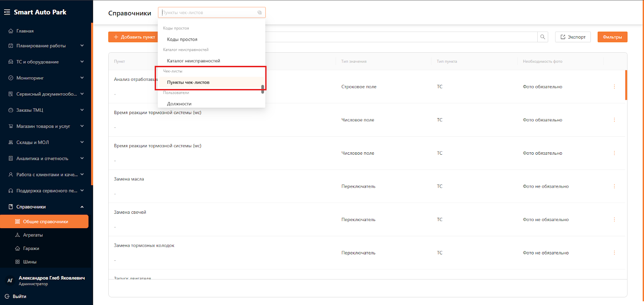Choose Каталог неисправностей from dropdown
The image size is (644, 305).
(193, 61)
